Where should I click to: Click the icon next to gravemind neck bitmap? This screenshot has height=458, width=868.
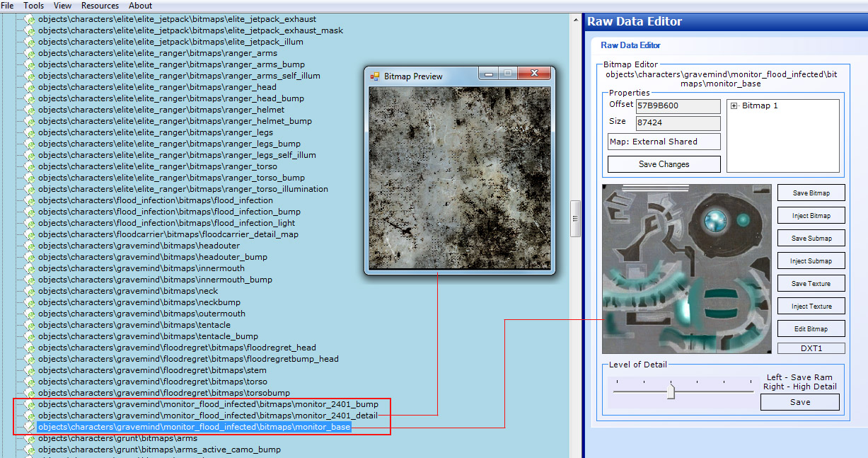coord(30,291)
